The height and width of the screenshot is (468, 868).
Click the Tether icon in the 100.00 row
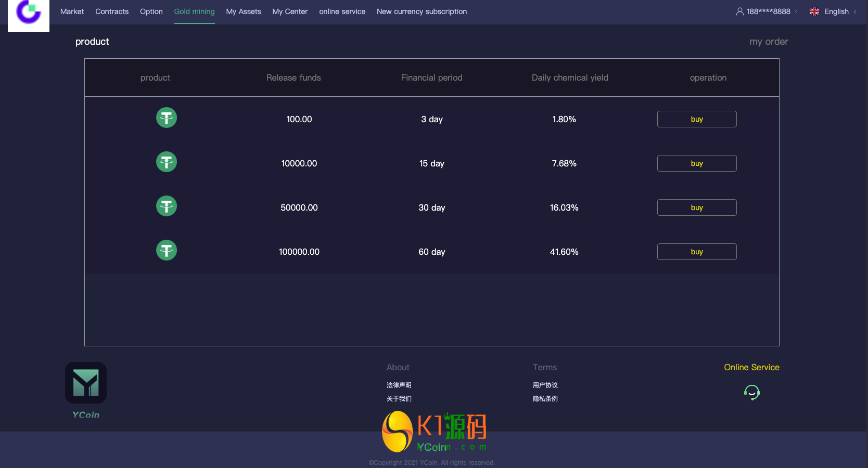pos(167,118)
